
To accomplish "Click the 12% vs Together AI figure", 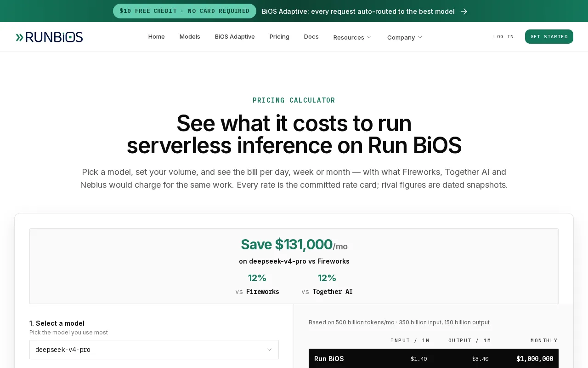I will point(327,278).
